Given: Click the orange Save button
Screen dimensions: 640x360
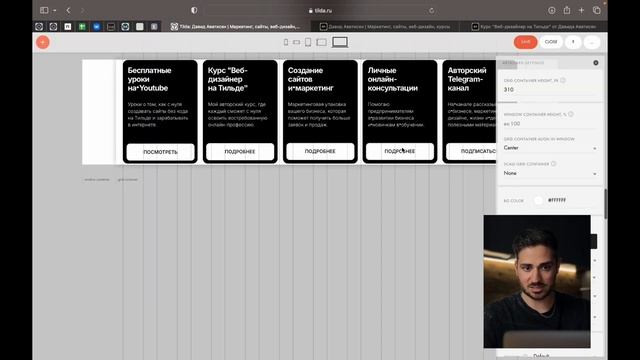Looking at the screenshot, I should (x=525, y=42).
